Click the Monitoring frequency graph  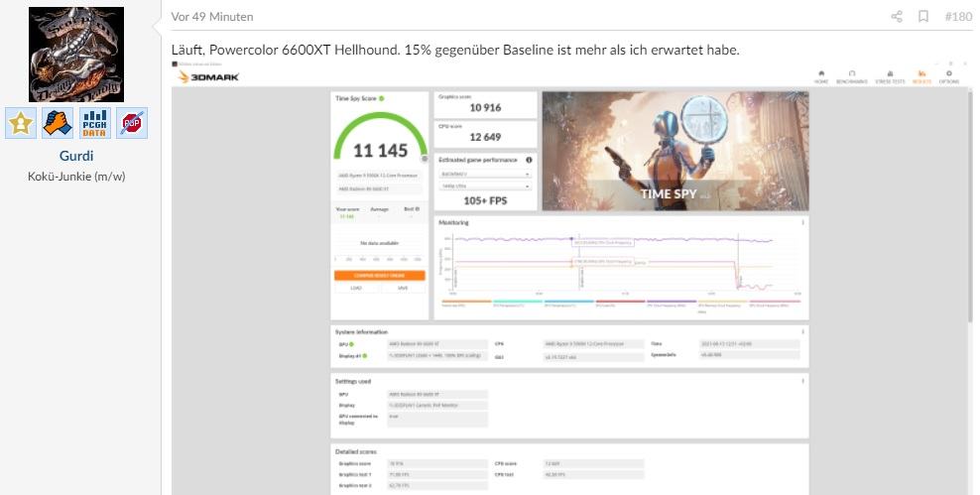620,263
